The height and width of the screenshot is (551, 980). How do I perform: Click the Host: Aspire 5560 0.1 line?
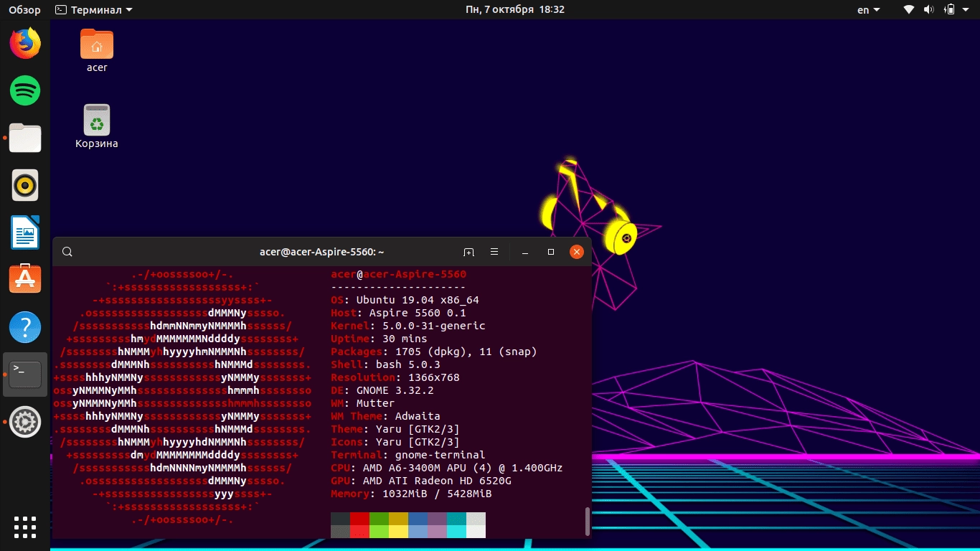[x=398, y=313]
